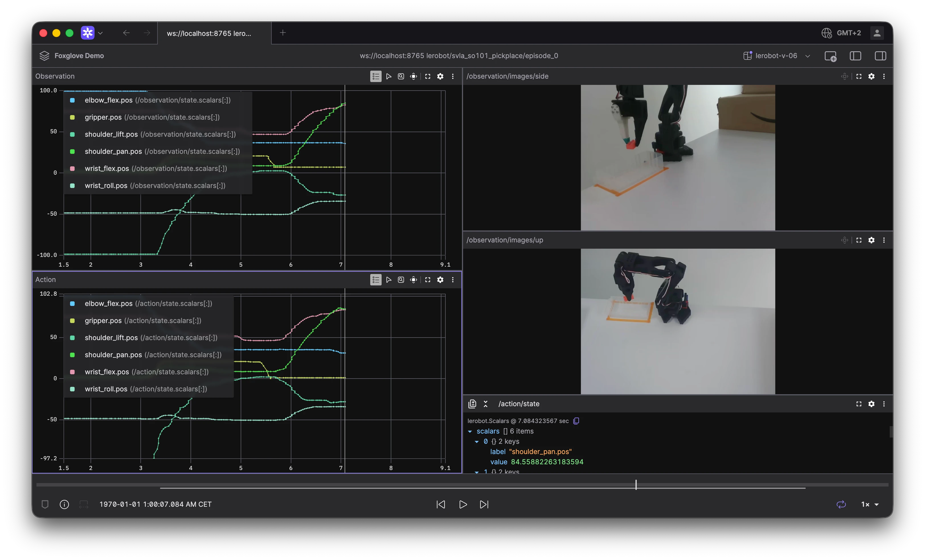This screenshot has height=560, width=925.
Task: Click the value 84.55882263183594
Action: coord(547,462)
